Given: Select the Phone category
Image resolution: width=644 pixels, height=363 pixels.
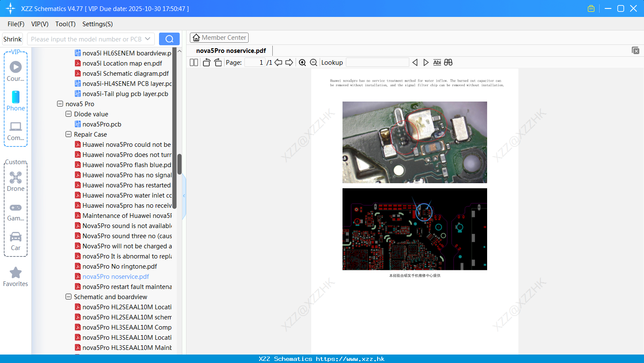Looking at the screenshot, I should tap(16, 101).
